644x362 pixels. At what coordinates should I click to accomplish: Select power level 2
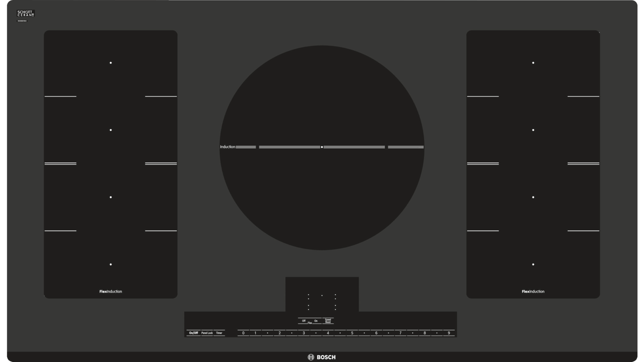[x=279, y=333]
